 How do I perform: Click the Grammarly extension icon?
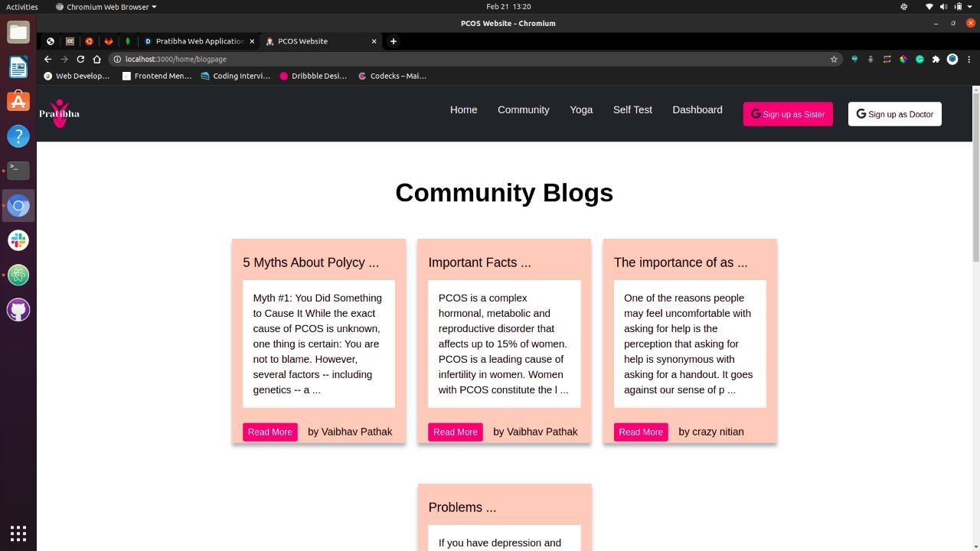(920, 59)
